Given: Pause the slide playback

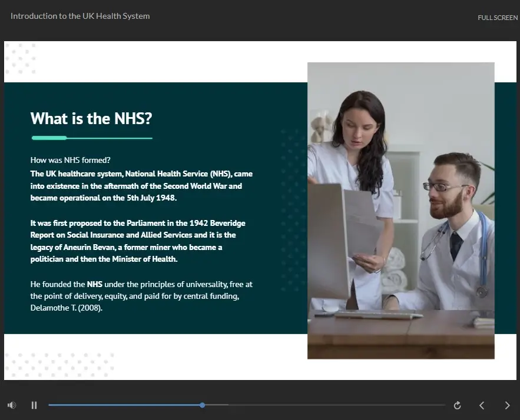Looking at the screenshot, I should click(34, 405).
